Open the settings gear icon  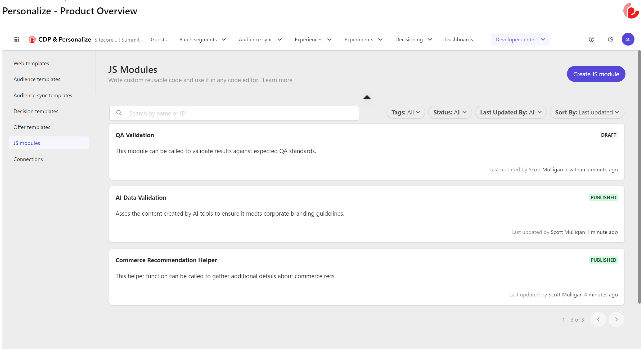click(x=610, y=39)
